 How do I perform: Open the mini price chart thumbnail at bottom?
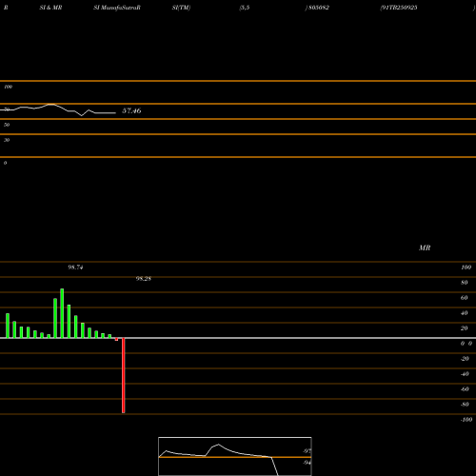[x=235, y=456]
